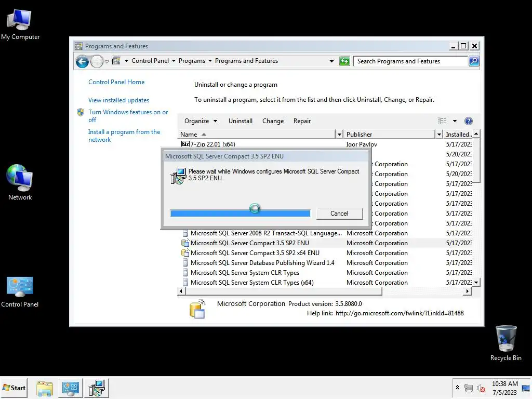Open recent pages dropdown arrow
Screen dimensions: 532x399
(x=107, y=61)
